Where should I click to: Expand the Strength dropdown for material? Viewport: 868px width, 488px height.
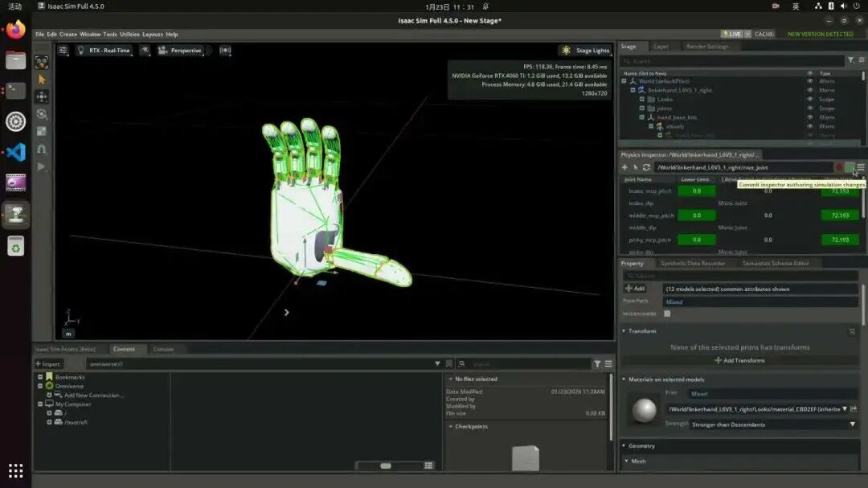pos(853,424)
